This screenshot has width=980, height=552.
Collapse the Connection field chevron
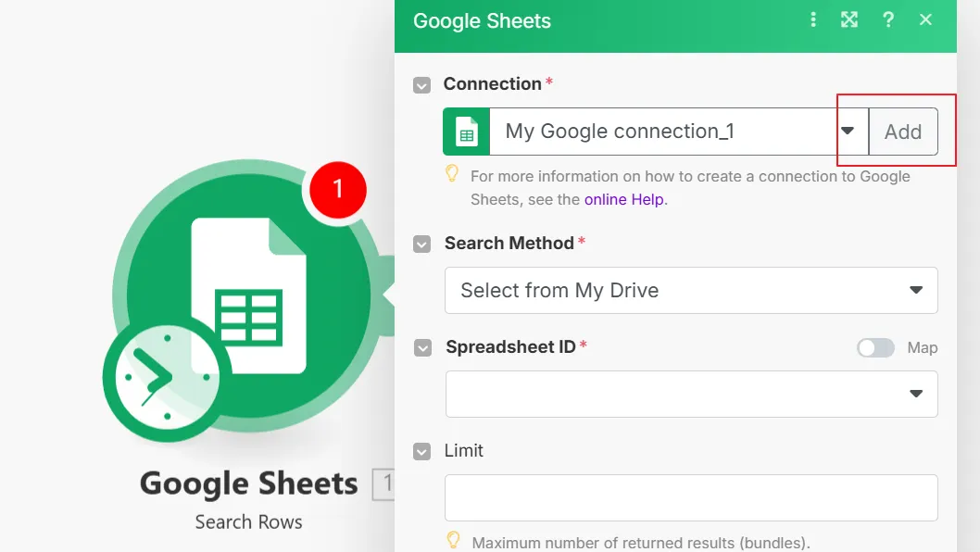tap(421, 85)
